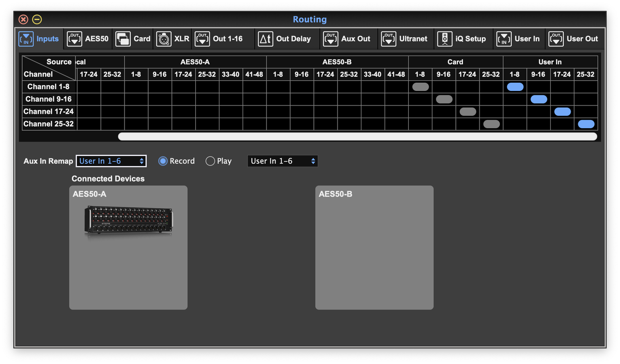Viewport: 620px width, 364px height.
Task: Enable the Record radio button
Action: (x=163, y=161)
